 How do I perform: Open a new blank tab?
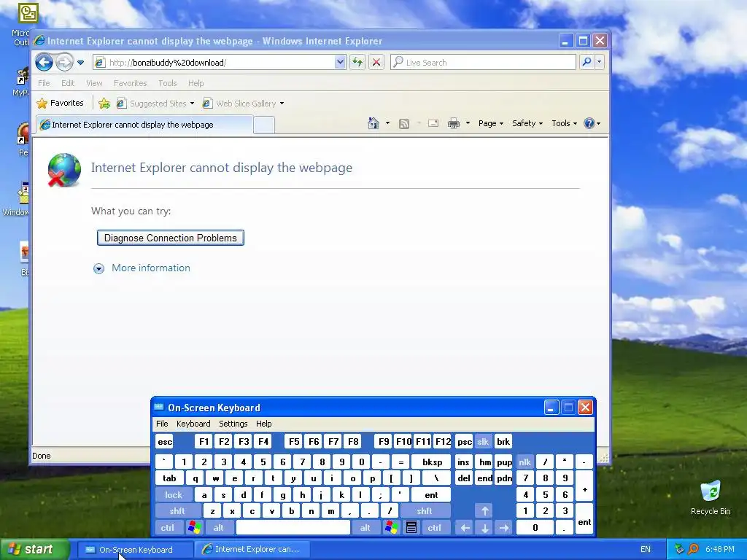pos(264,125)
